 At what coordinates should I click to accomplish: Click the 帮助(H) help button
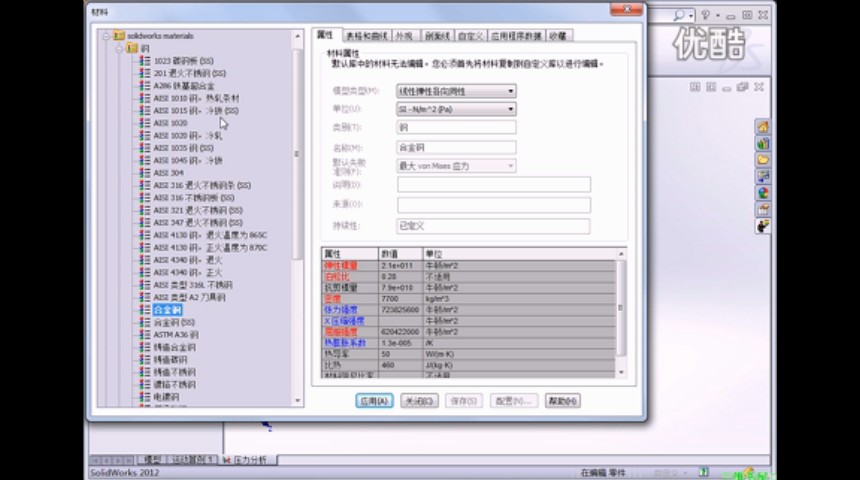pos(563,401)
